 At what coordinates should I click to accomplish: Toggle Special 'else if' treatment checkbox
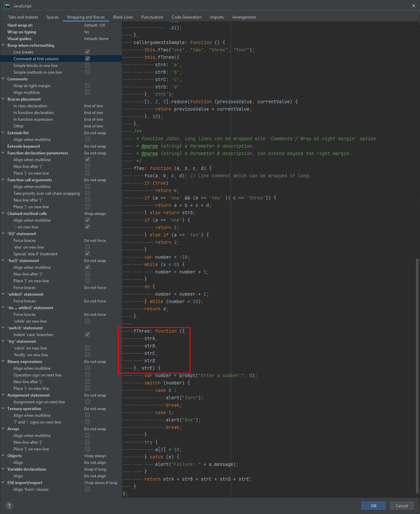point(87,254)
